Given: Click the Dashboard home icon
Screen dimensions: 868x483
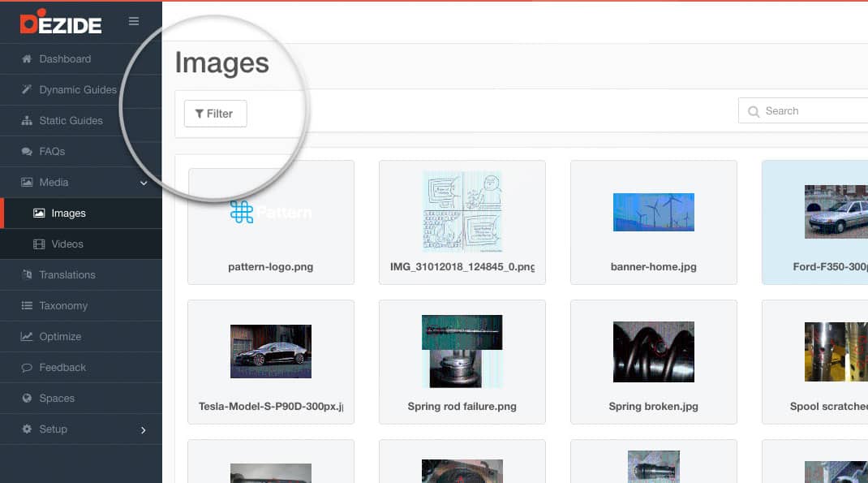Looking at the screenshot, I should click(27, 58).
